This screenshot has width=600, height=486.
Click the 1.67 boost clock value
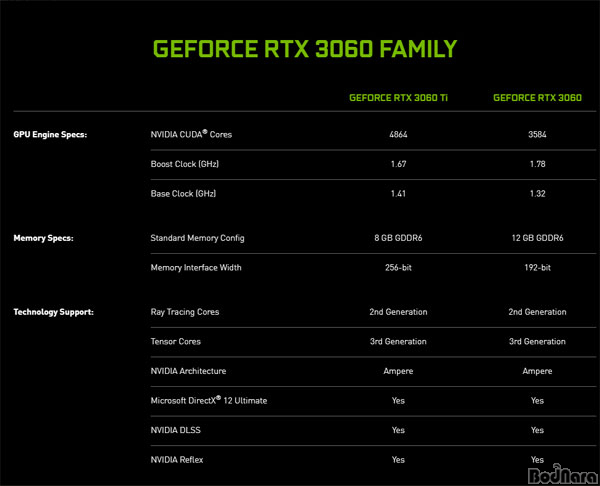398,164
